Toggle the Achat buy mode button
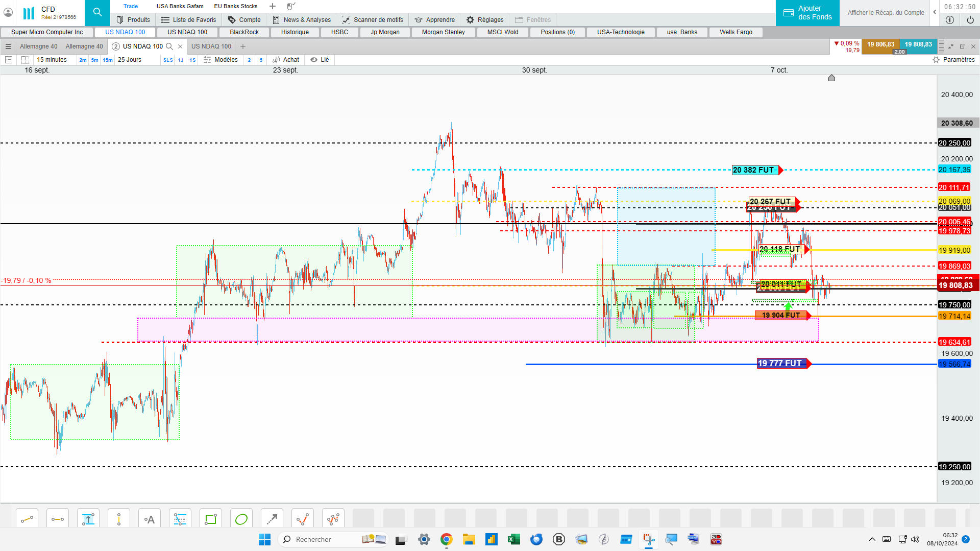The width and height of the screenshot is (980, 551). click(286, 60)
